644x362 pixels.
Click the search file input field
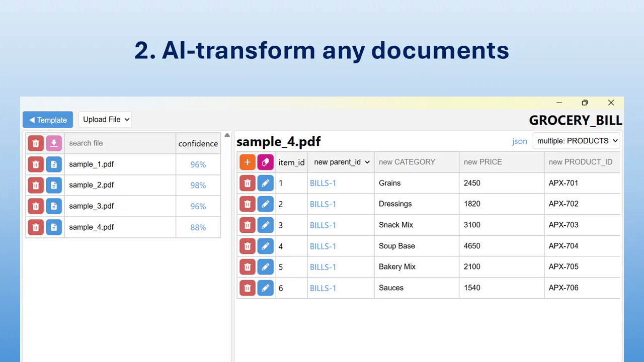pyautogui.click(x=120, y=143)
